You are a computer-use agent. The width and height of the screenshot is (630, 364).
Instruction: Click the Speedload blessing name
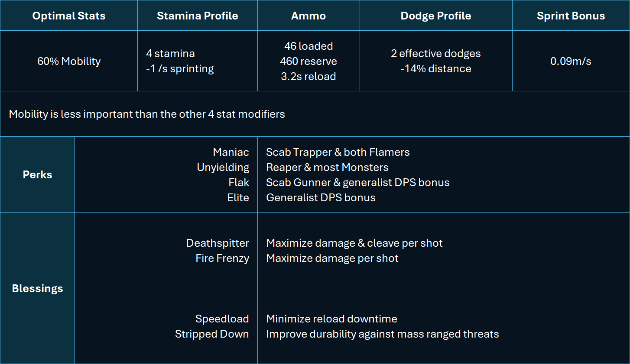coord(222,319)
